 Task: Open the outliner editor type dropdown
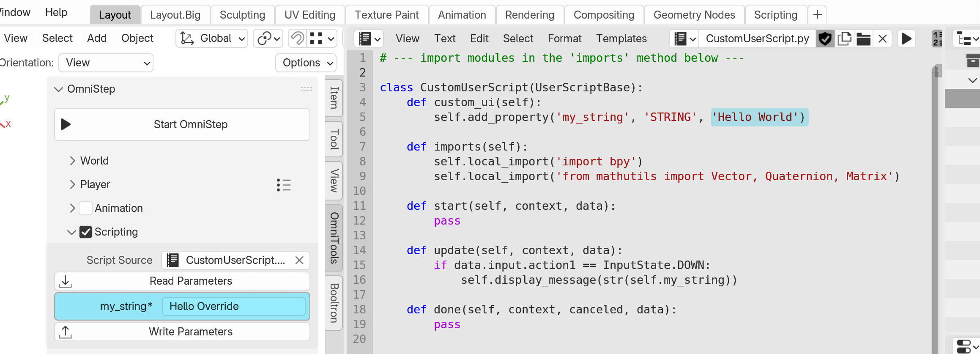coord(967,39)
